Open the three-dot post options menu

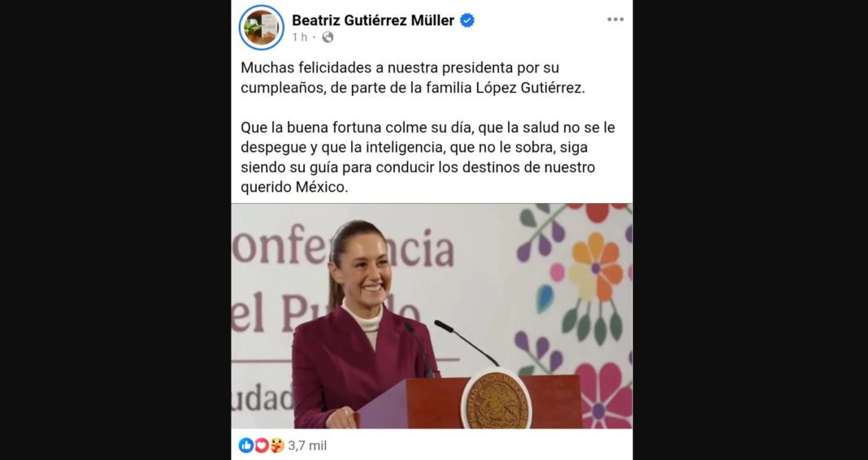(x=615, y=20)
